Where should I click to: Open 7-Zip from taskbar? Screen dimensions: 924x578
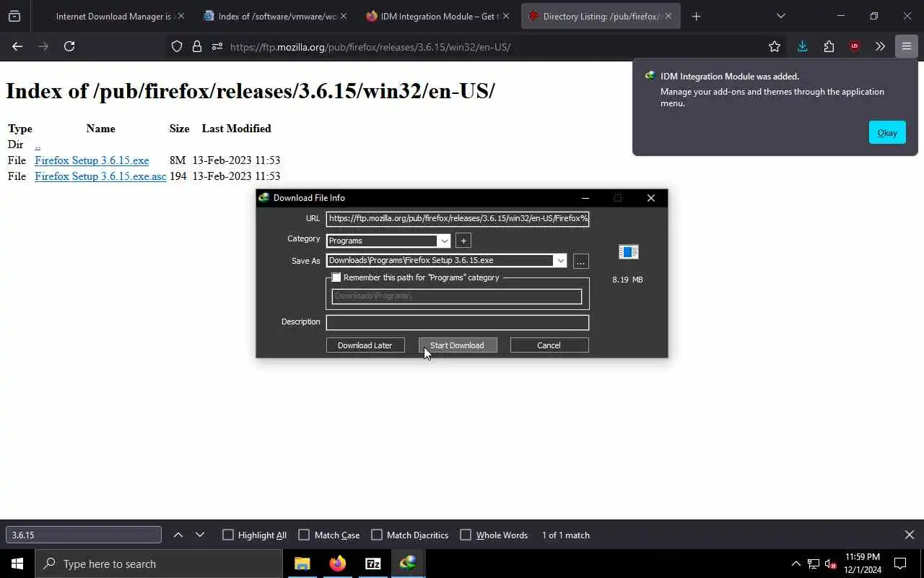click(373, 564)
